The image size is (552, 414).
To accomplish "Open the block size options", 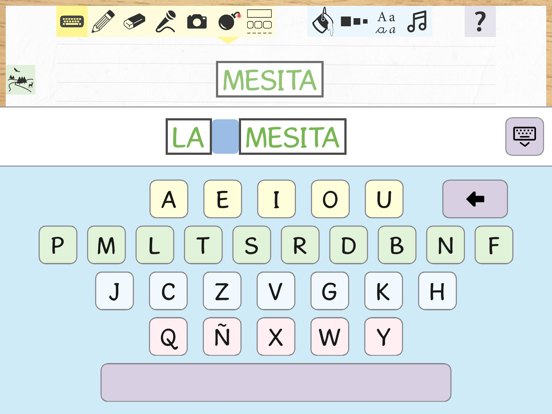I will [x=354, y=21].
